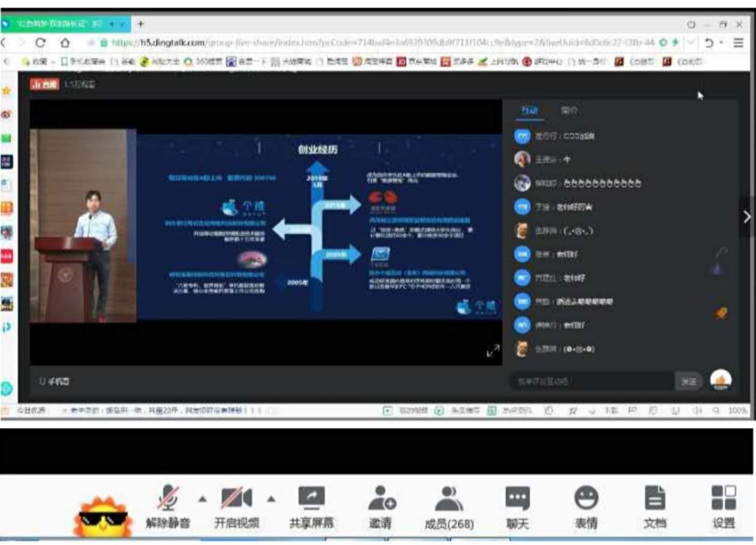This screenshot has width=756, height=545.
Task: Open the browser hamburger menu
Action: coord(739,43)
